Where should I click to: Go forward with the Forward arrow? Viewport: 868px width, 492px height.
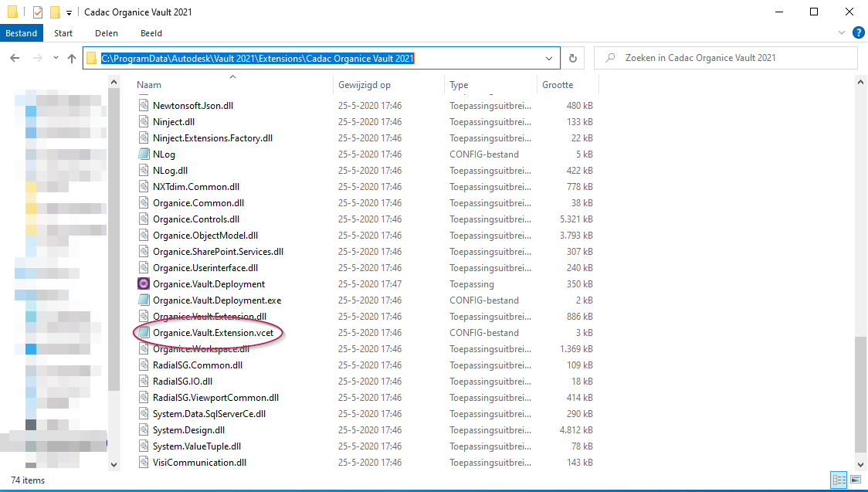(37, 58)
